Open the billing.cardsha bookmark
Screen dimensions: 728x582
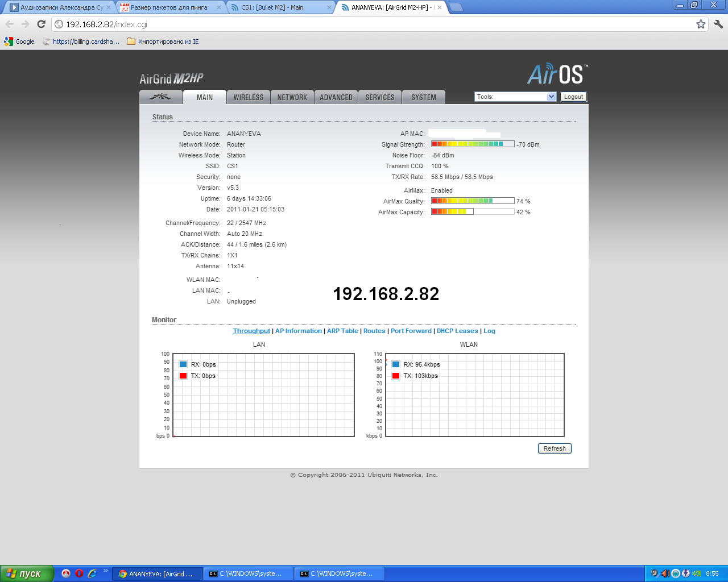[x=81, y=41]
